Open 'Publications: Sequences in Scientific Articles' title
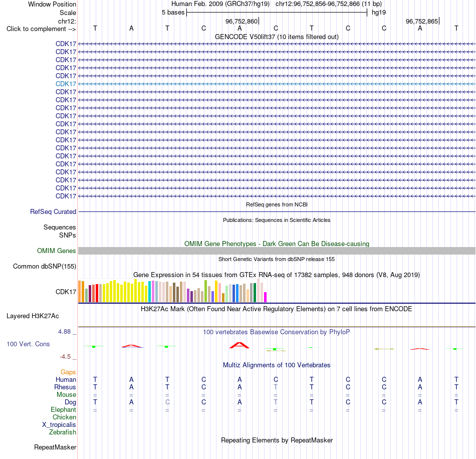 tap(277, 220)
